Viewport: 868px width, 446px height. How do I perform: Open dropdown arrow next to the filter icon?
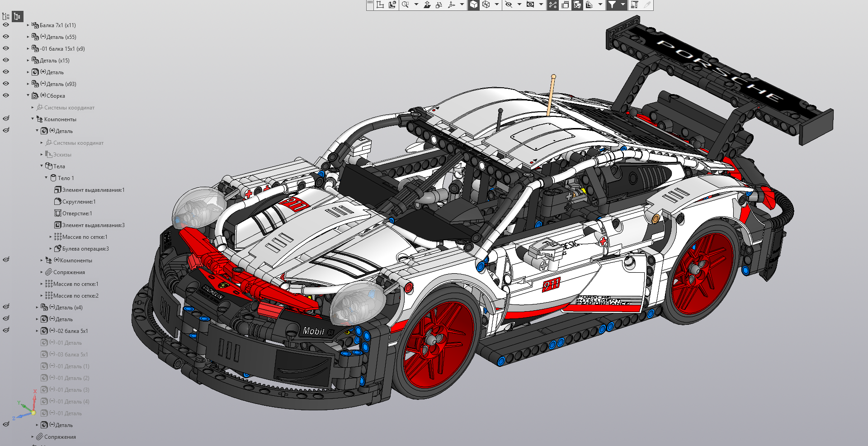pos(623,5)
